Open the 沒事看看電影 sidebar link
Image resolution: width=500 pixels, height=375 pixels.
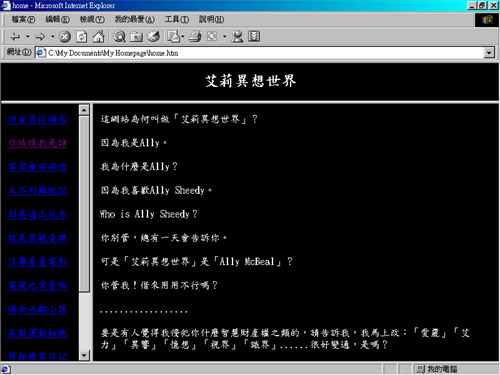tap(38, 261)
